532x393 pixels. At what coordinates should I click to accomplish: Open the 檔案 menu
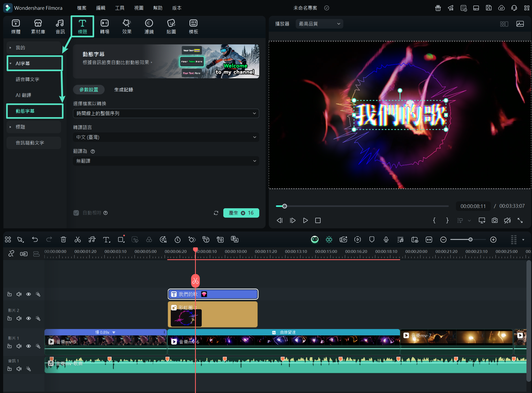coord(82,8)
